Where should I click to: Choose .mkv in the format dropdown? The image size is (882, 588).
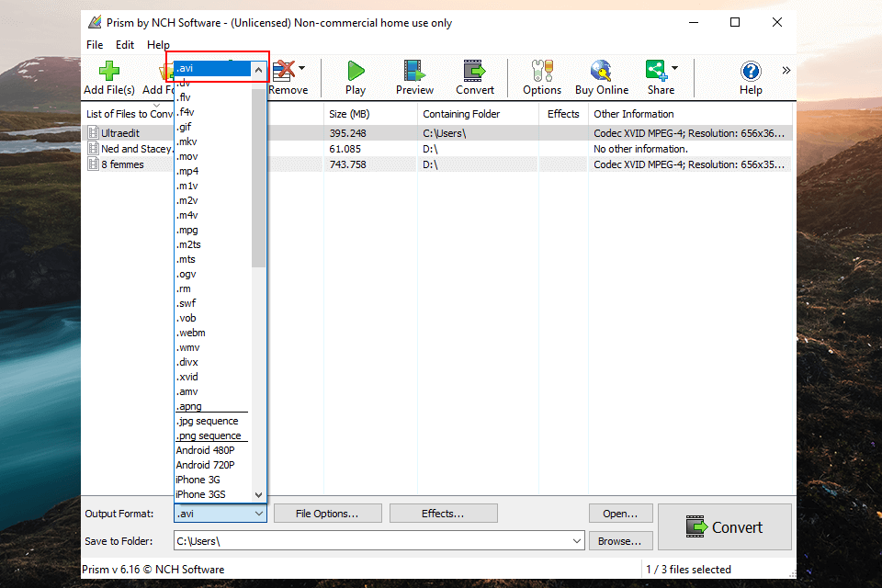(x=187, y=141)
